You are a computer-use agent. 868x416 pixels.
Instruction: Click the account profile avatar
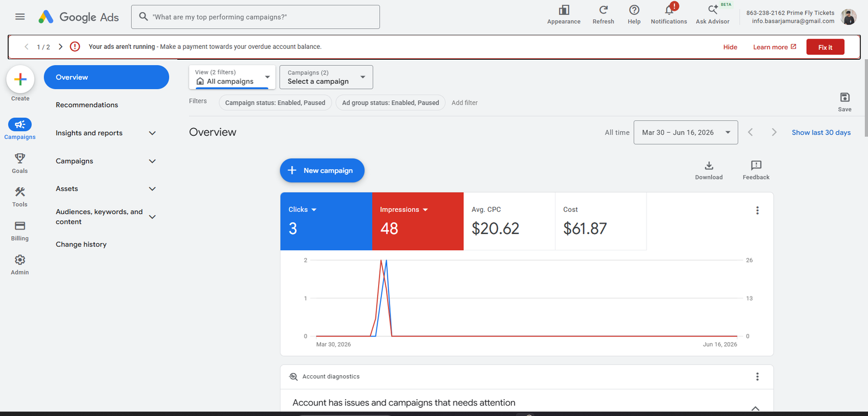click(x=848, y=17)
